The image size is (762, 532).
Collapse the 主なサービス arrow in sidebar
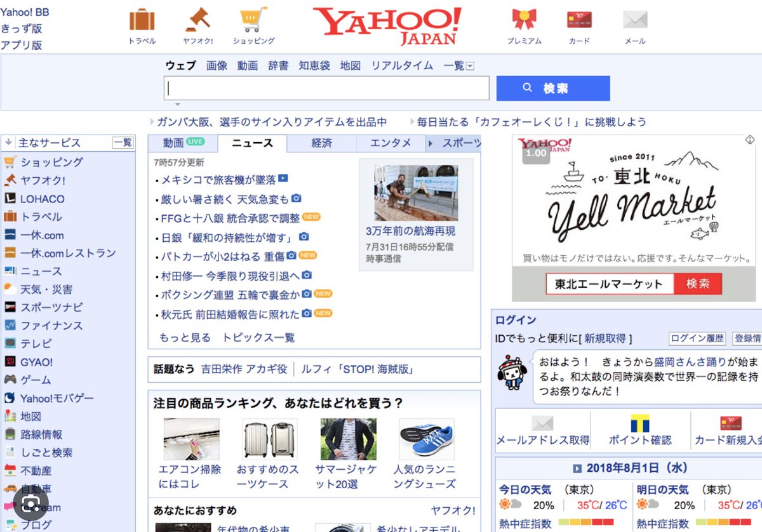click(8, 143)
